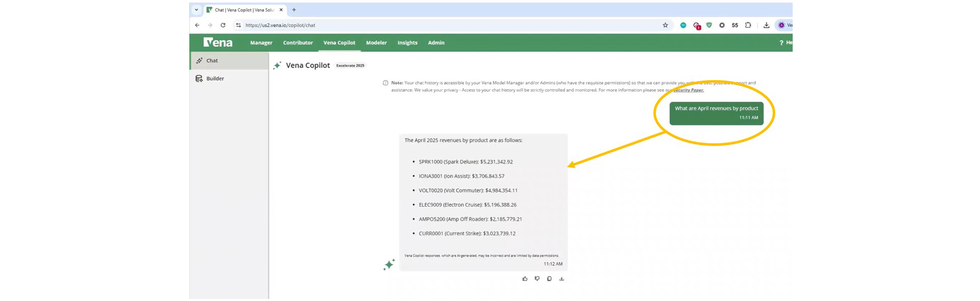Click the AI-generated responses disclaimer text

[x=481, y=256]
